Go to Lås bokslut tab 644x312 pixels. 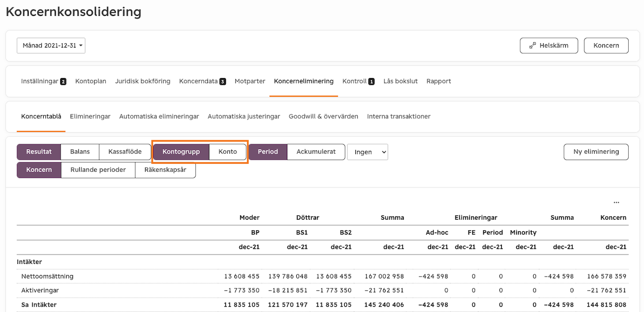point(401,81)
